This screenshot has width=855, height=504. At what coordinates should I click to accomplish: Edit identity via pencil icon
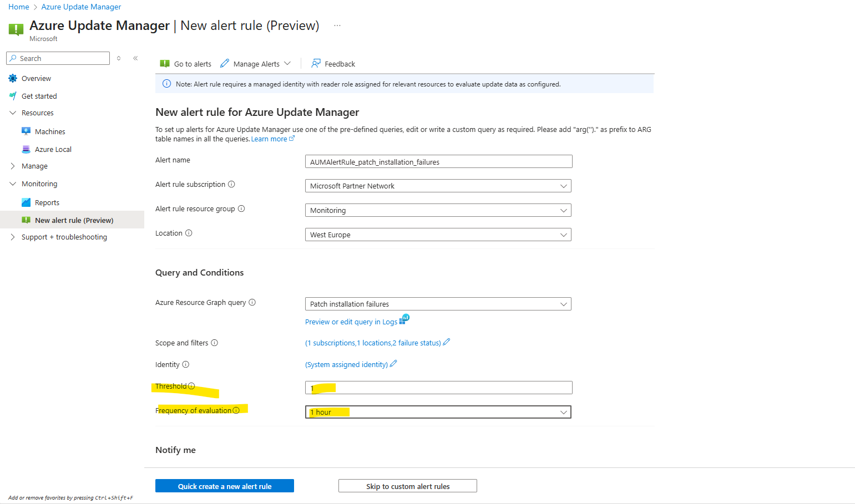point(393,364)
